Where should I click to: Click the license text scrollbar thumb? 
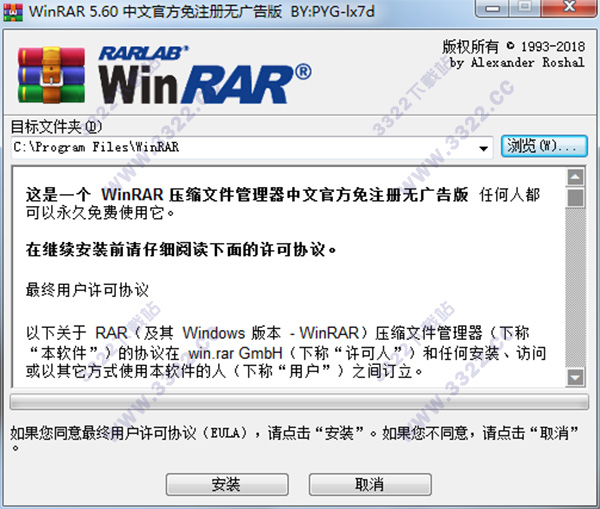coord(575,197)
